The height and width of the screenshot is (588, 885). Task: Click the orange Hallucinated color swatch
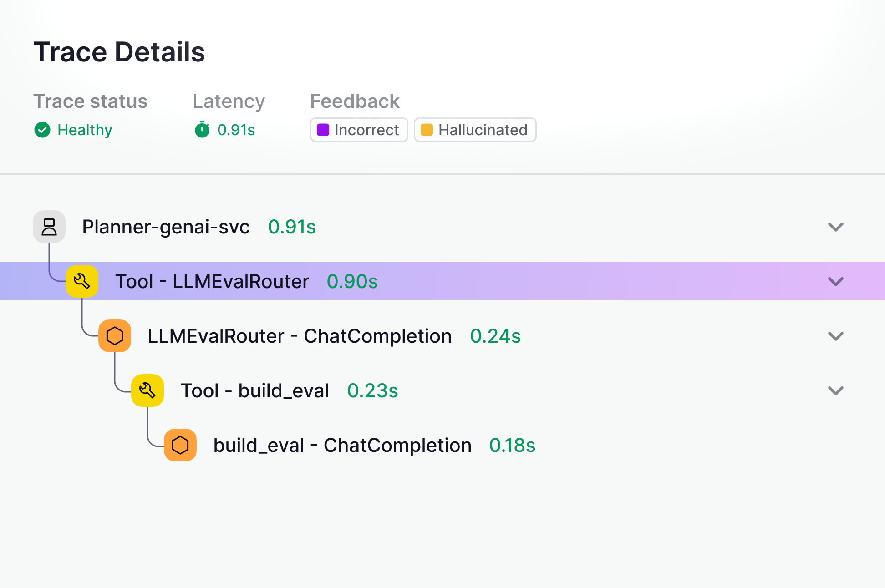tap(427, 130)
